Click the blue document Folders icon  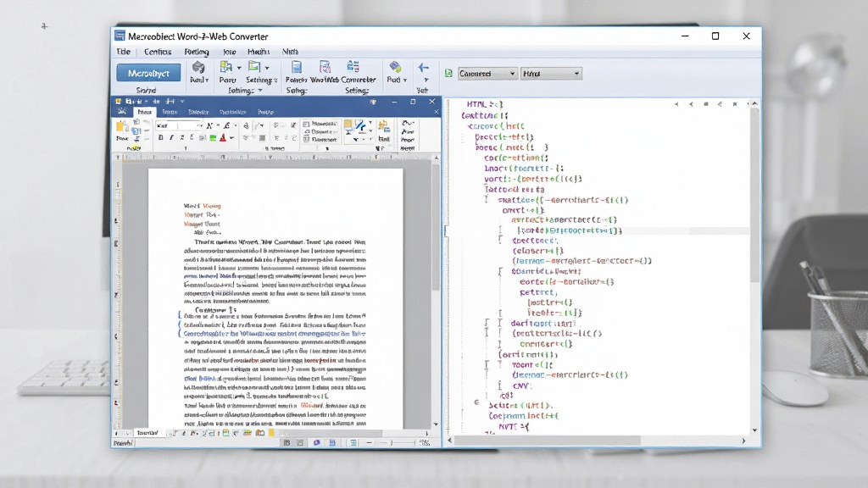pyautogui.click(x=297, y=67)
